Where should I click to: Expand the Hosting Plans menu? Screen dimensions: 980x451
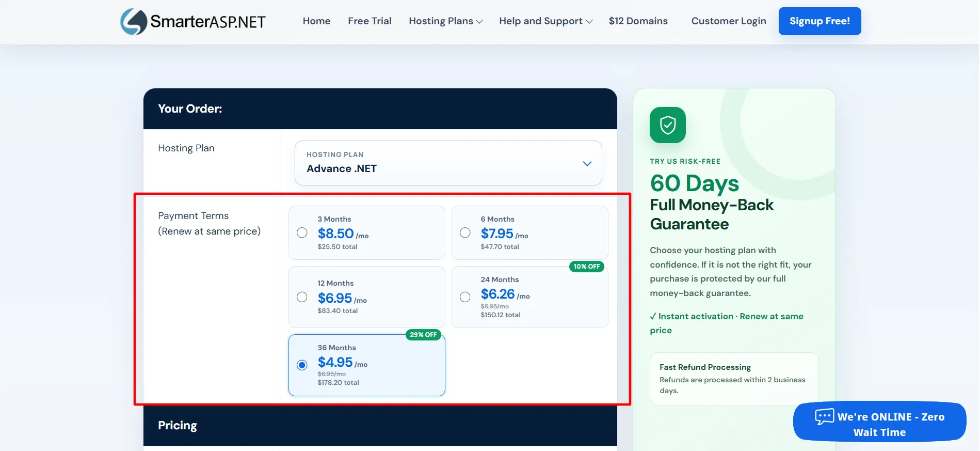445,21
